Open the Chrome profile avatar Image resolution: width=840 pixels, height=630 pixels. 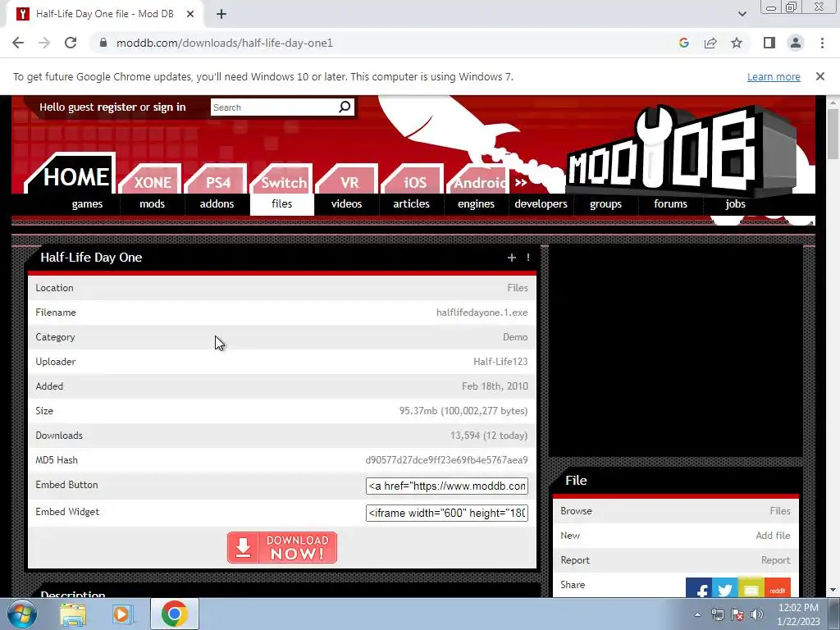pos(796,43)
